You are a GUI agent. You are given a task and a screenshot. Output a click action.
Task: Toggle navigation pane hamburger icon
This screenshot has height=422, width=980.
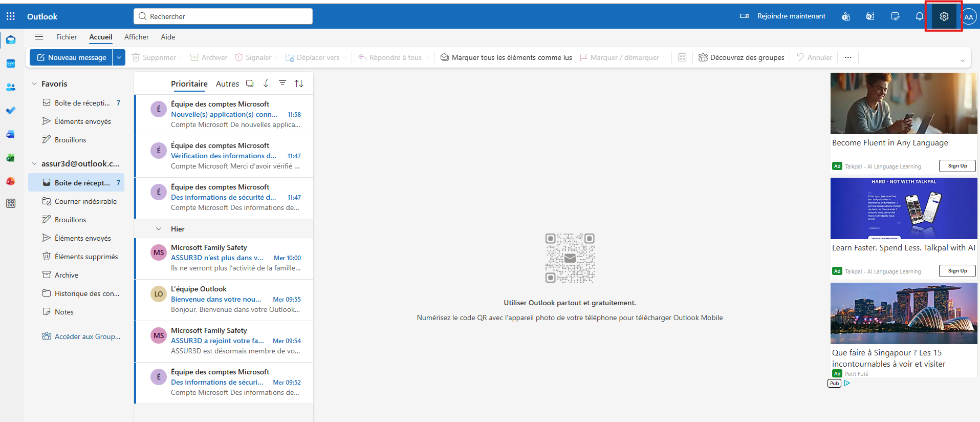(x=39, y=36)
